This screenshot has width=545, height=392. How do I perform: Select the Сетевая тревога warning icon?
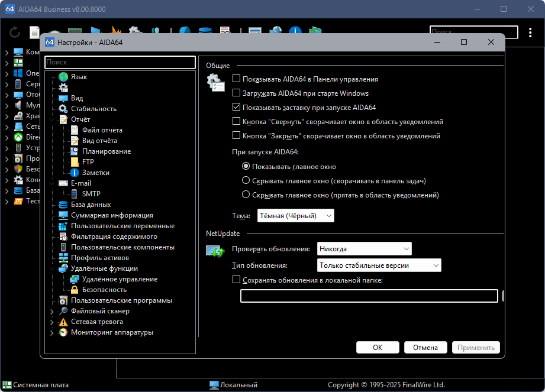point(63,322)
